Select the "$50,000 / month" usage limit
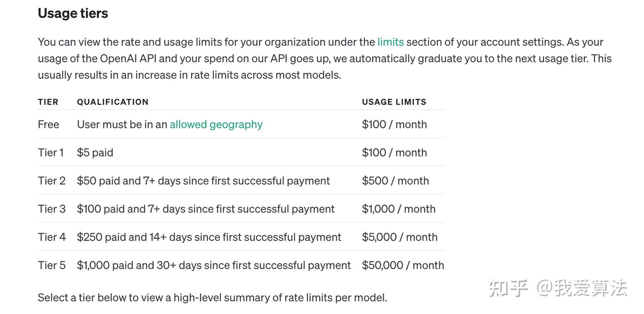Screen dimensions: 644x314 click(x=402, y=265)
